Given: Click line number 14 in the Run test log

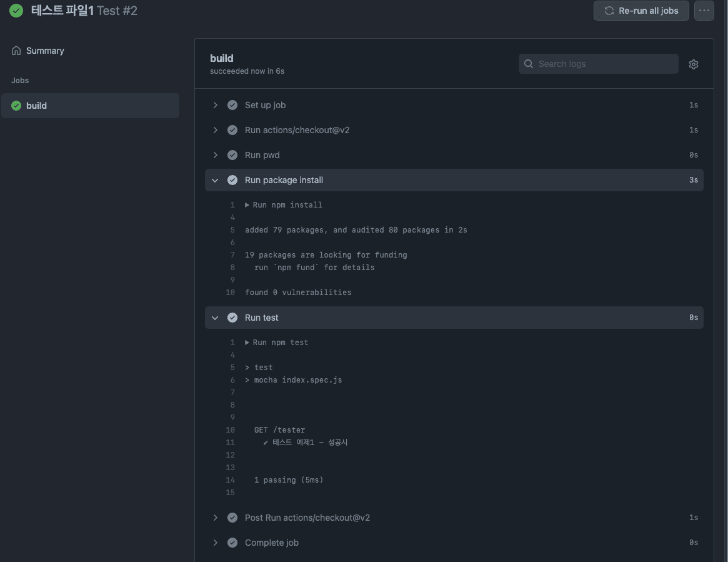Looking at the screenshot, I should pyautogui.click(x=231, y=480).
